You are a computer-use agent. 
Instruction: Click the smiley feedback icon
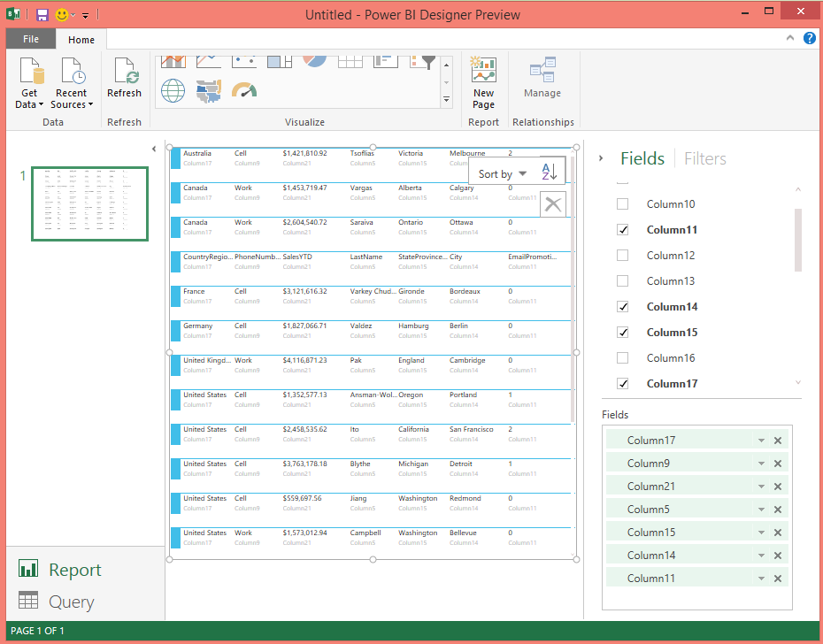[x=62, y=15]
